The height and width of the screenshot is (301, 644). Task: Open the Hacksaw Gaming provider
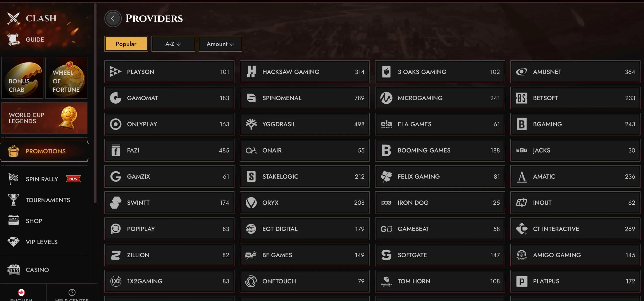[x=305, y=72]
